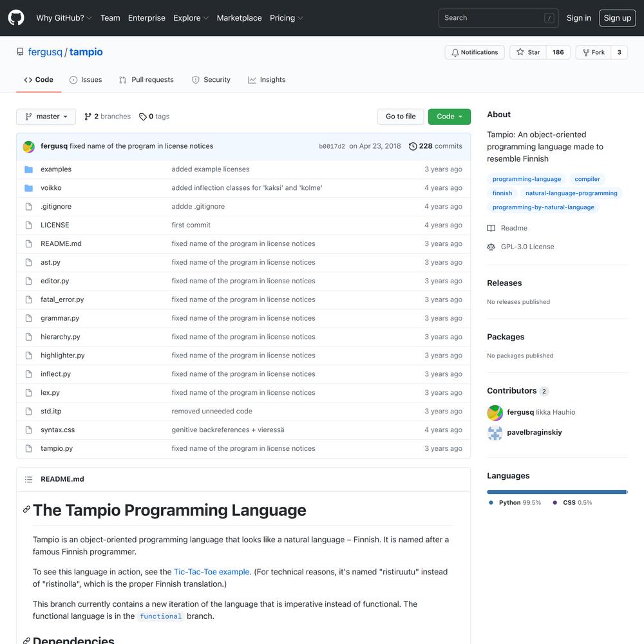The width and height of the screenshot is (644, 644).
Task: Click the Notifications button
Action: click(x=475, y=52)
